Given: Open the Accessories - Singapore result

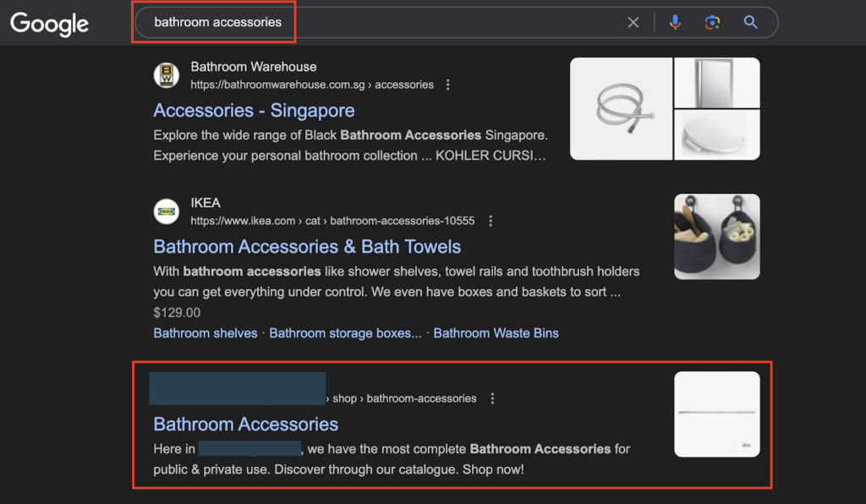Looking at the screenshot, I should (254, 111).
